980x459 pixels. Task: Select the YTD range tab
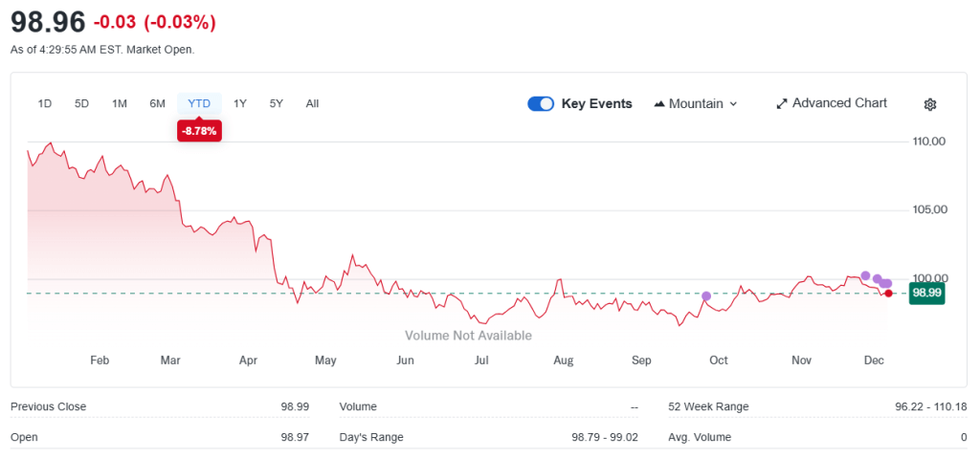pyautogui.click(x=199, y=103)
